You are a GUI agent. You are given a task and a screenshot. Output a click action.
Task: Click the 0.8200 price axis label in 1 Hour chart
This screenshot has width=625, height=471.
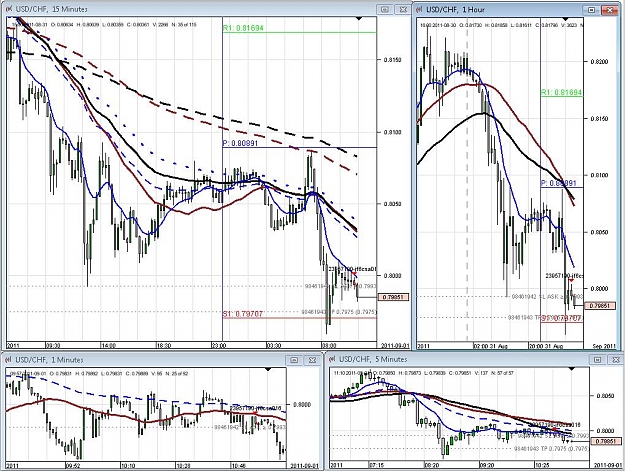(599, 62)
